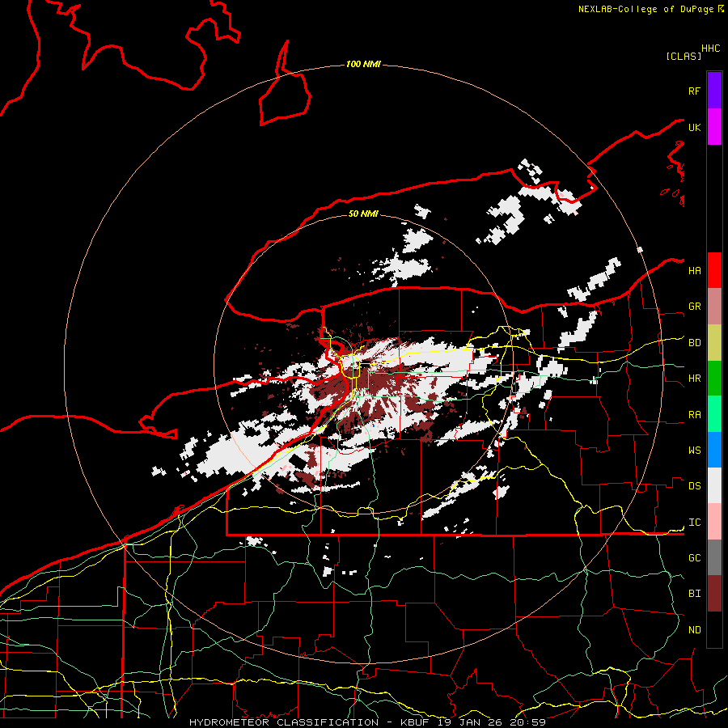Click the DS white legend swatch
Screen dimensions: 728x728
pos(714,485)
